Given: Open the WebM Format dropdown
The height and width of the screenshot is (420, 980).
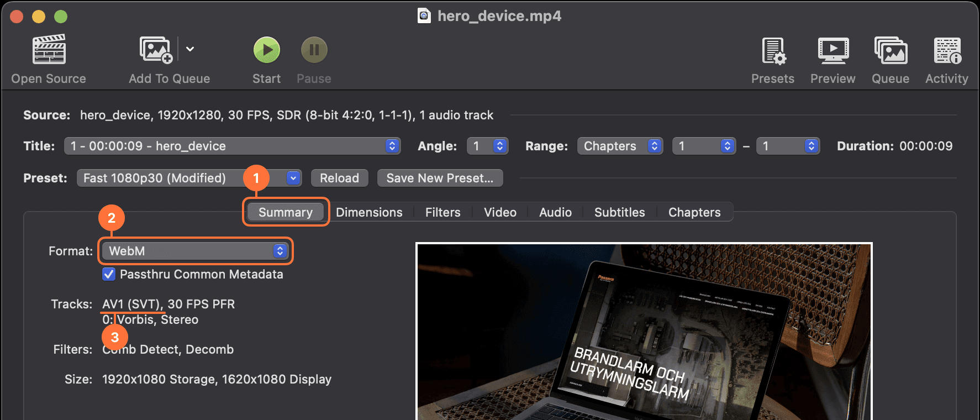Looking at the screenshot, I should tap(194, 251).
